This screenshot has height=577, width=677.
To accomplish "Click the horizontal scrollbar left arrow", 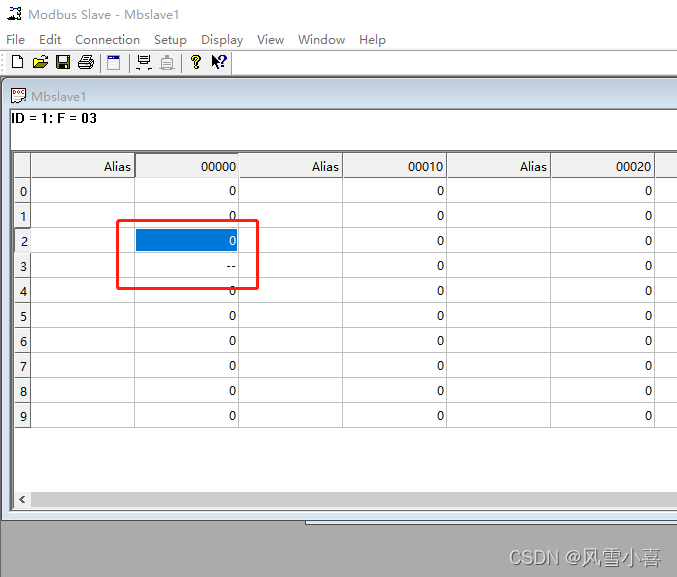I will 23,499.
